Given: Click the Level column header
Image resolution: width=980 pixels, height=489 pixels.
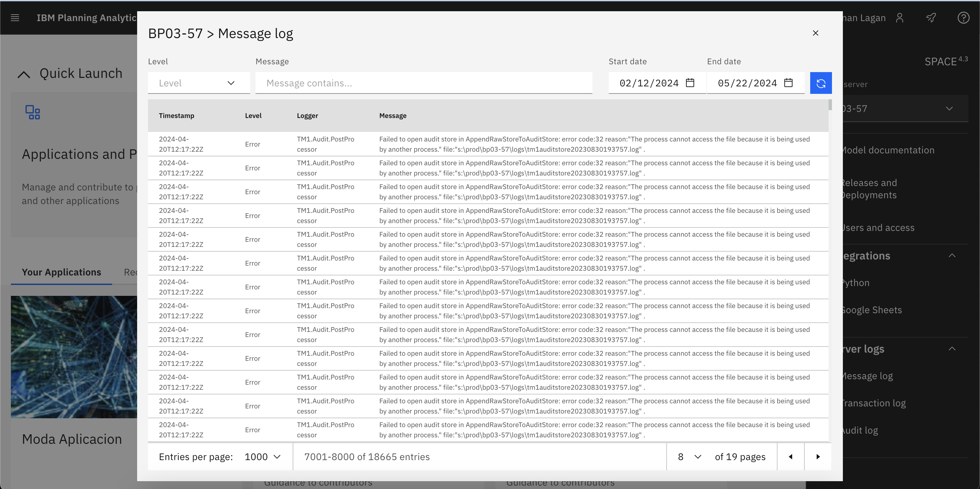Looking at the screenshot, I should (253, 116).
